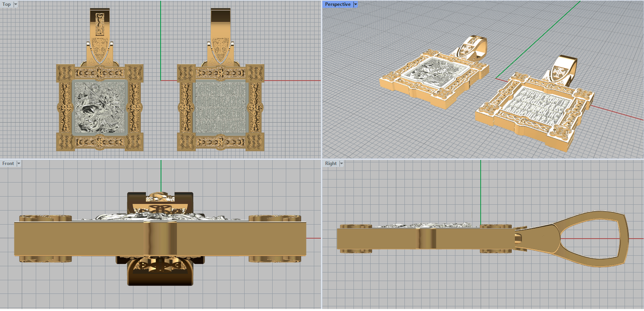Click the pendant side body in Right view

coord(382,238)
